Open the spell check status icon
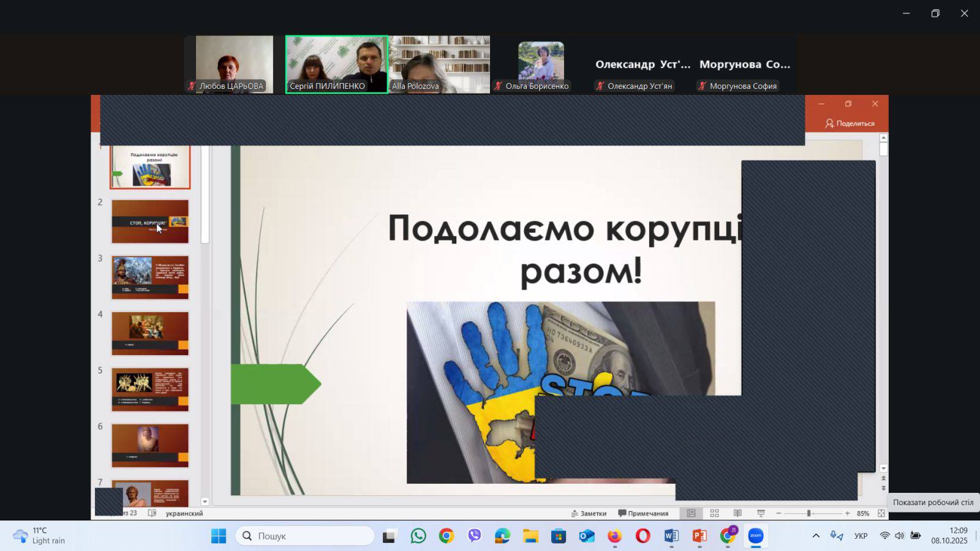Screen dimensions: 980x551 pyautogui.click(x=152, y=513)
